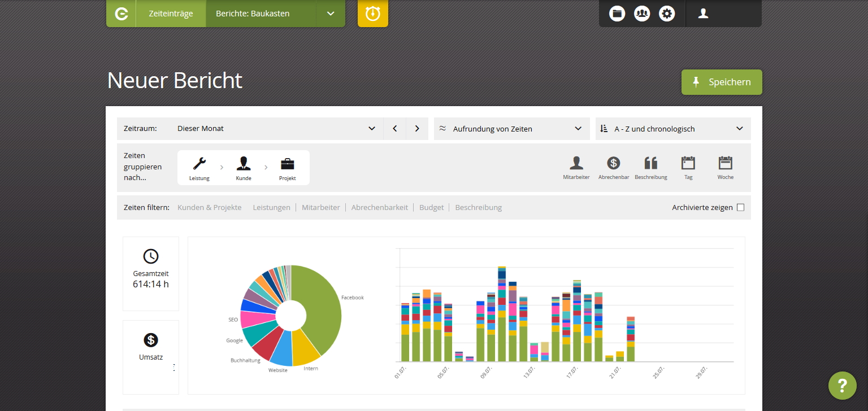Open A - Z und chronologisch sorting dropdown
Image resolution: width=868 pixels, height=411 pixels.
673,129
